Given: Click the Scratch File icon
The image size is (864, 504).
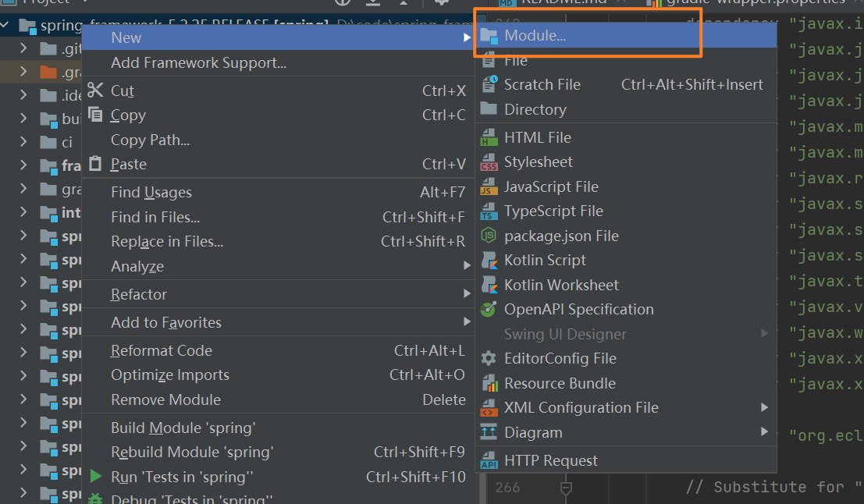Looking at the screenshot, I should 489,84.
